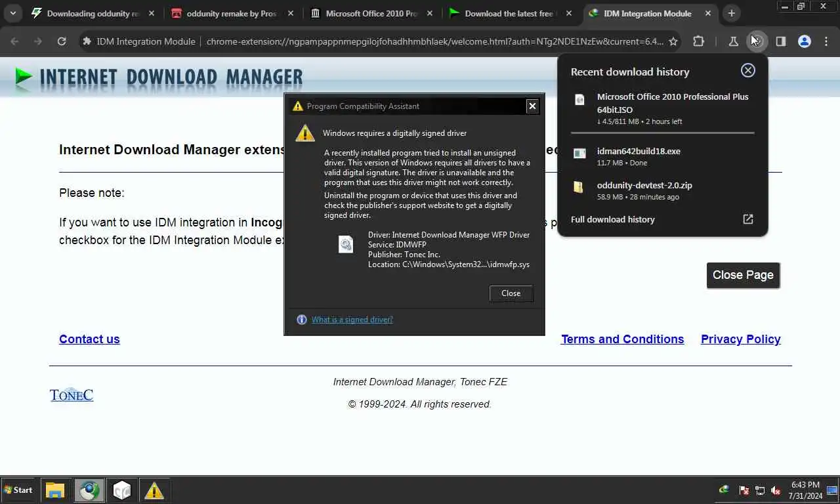
Task: Click the muted volume tray icon
Action: tap(776, 490)
